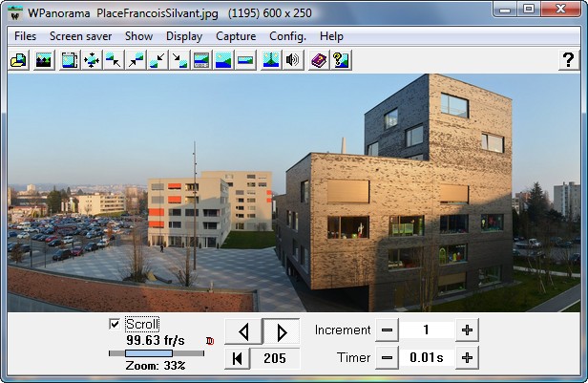Click the landscape picture toolbar icon
Image resolution: width=588 pixels, height=383 pixels.
tap(43, 60)
